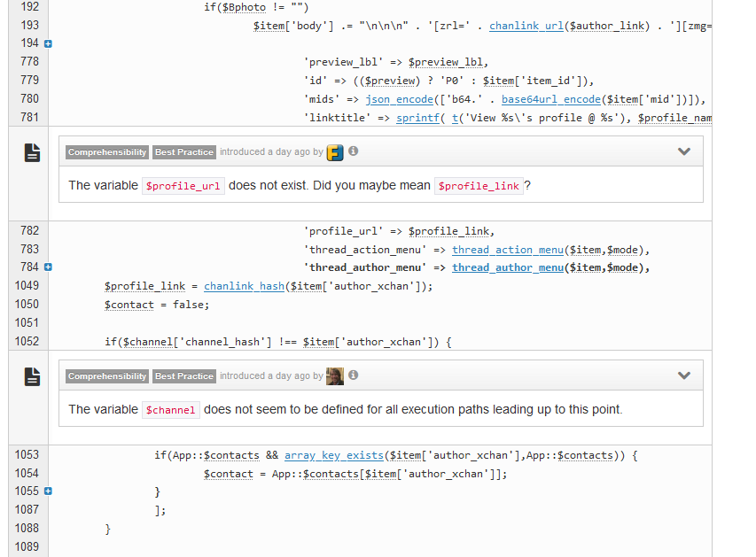756x557 pixels.
Task: Expand collapsed code after line 784
Action: [48, 267]
